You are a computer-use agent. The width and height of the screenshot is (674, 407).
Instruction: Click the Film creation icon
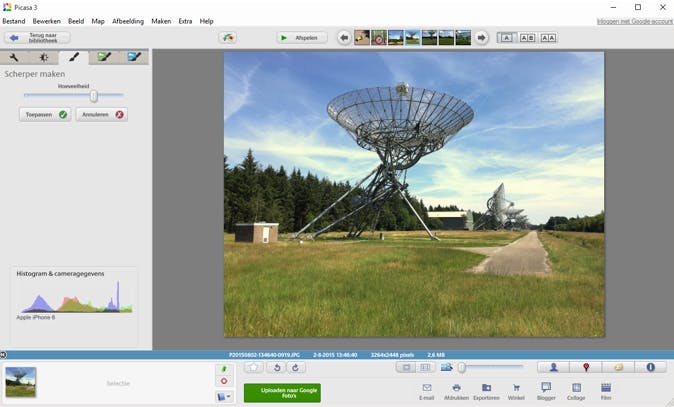[x=606, y=389]
